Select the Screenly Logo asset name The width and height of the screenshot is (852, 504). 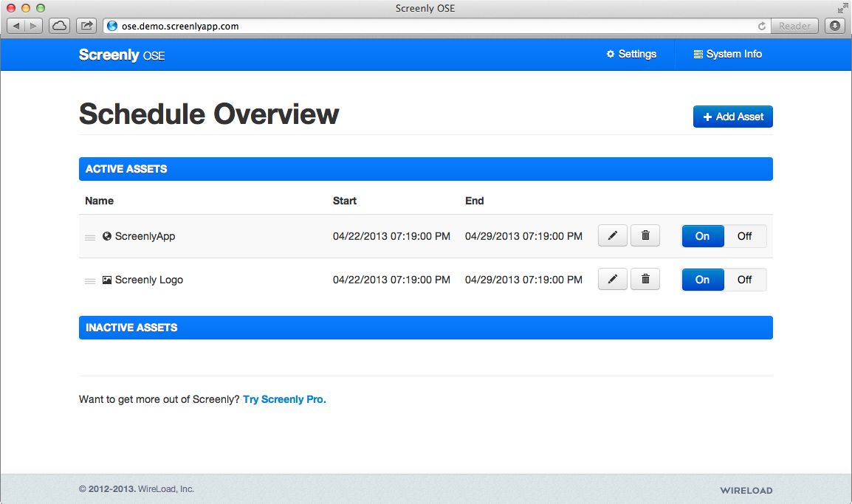pos(149,280)
